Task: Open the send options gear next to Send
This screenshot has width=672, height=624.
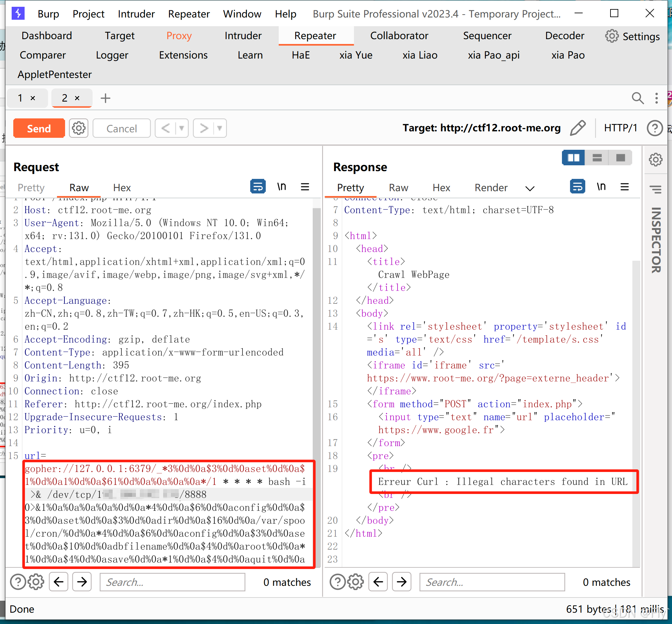Action: click(x=79, y=128)
